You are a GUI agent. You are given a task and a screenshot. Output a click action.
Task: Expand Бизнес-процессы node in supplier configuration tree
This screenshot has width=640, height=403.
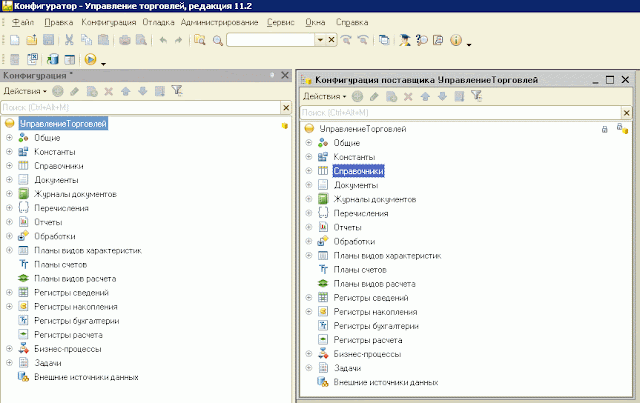[x=309, y=354]
